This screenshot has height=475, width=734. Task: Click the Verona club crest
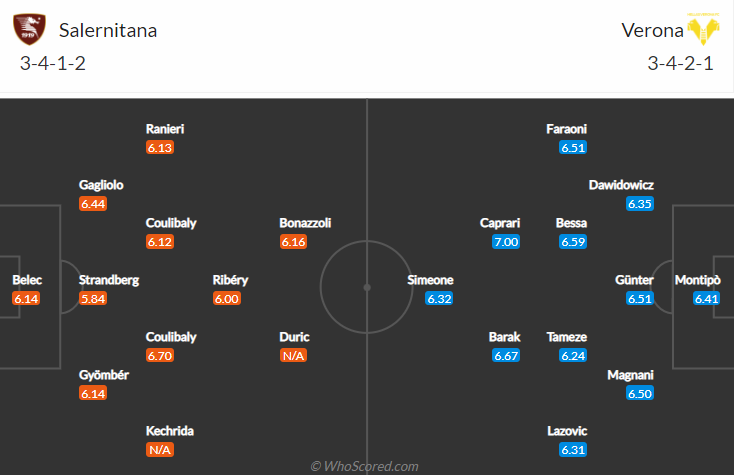(703, 29)
